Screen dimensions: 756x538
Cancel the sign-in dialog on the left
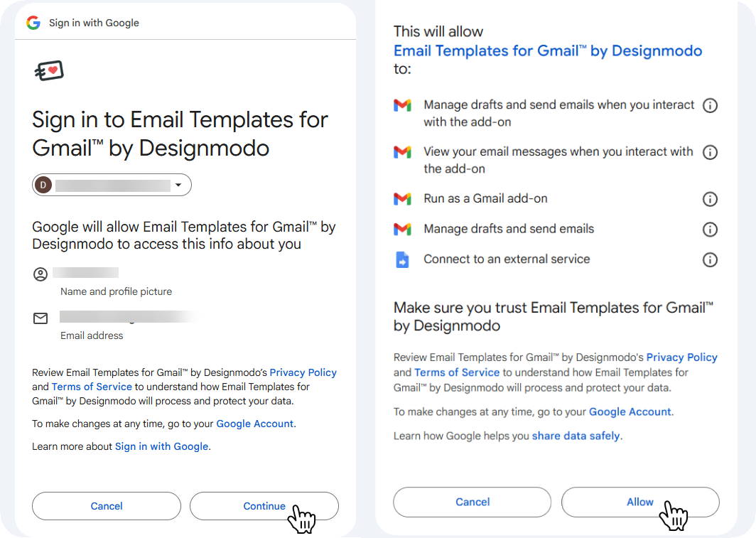[107, 506]
